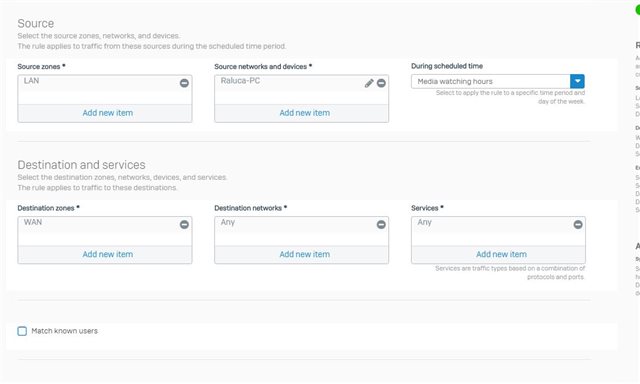
Task: Remove Any from Destination networks
Action: (x=381, y=224)
